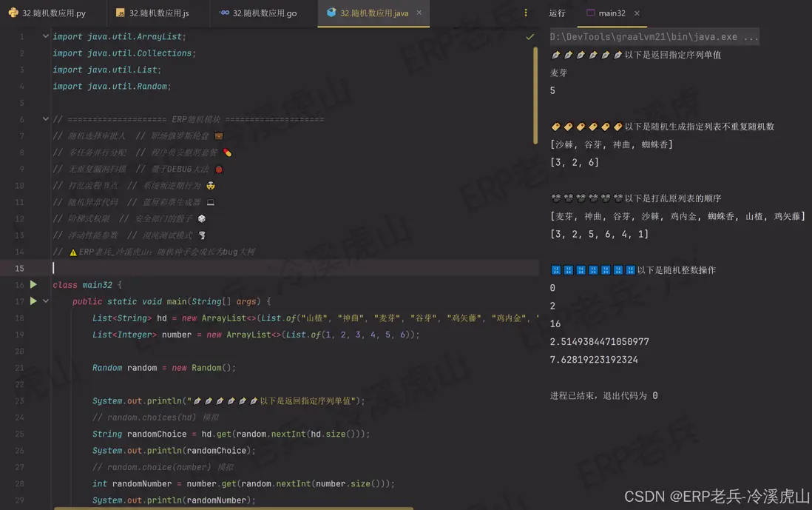This screenshot has height=510, width=812.
Task: Run main method from gutter arrow line 17
Action: click(x=33, y=301)
